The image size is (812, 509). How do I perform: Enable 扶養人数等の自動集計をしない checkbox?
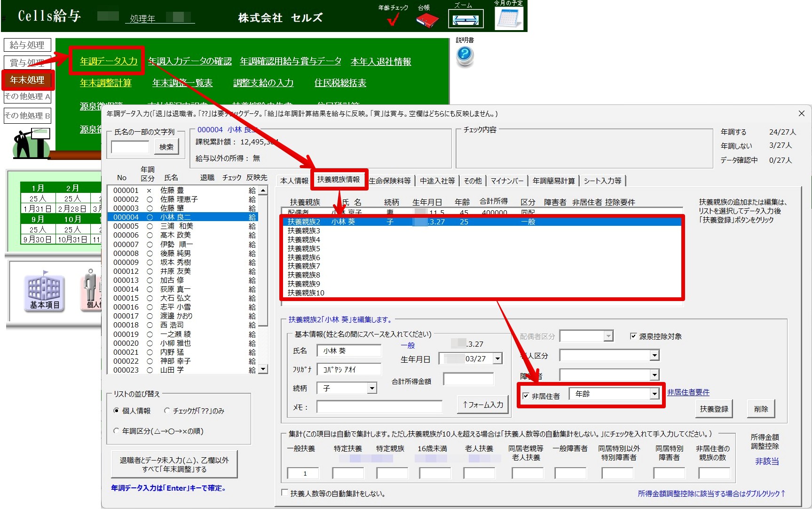(x=284, y=493)
